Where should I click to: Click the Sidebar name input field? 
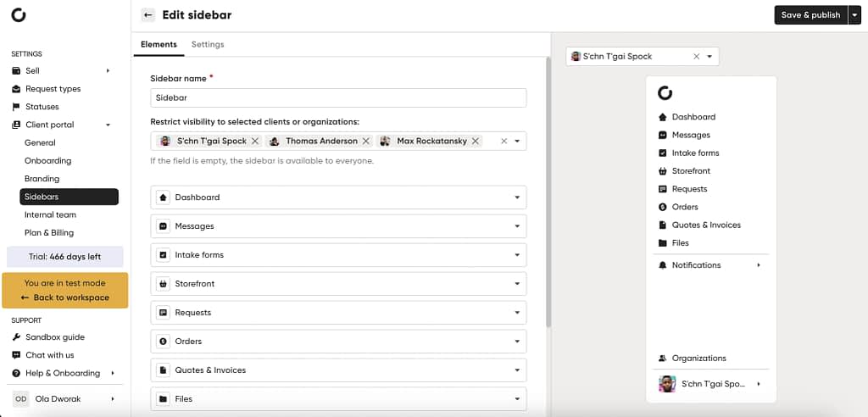pos(338,97)
